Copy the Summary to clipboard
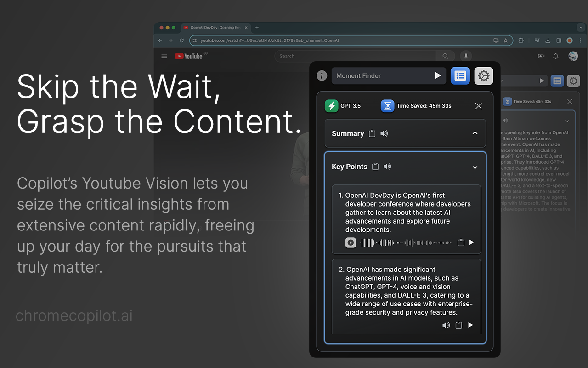 point(373,133)
